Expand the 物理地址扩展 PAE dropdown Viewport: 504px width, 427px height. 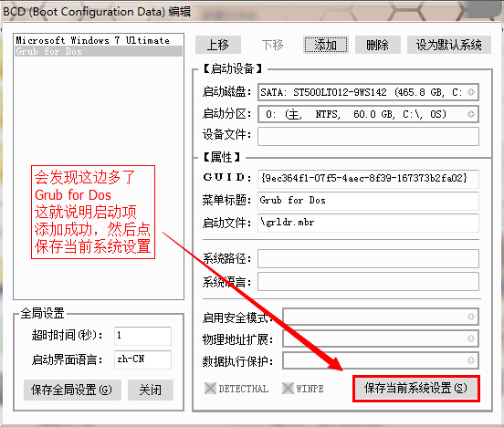(381, 338)
